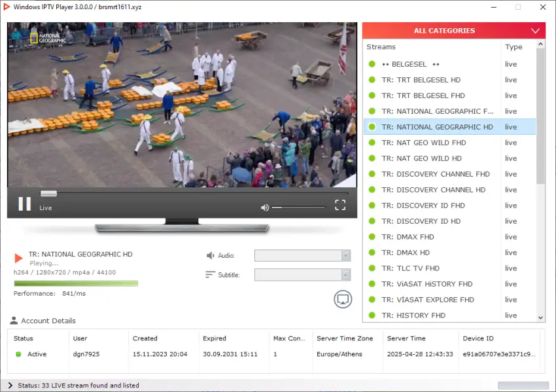Minimize the IPTV Player window
Viewport: 556px width, 392px height.
(494, 7)
